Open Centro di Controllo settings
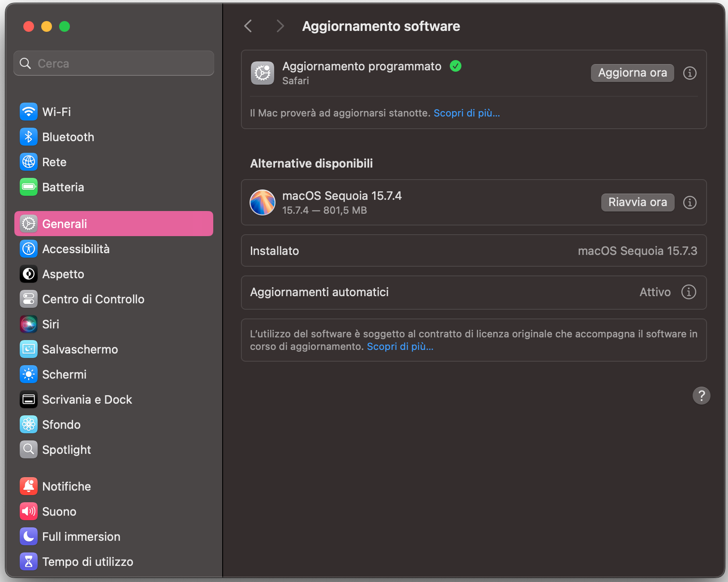Image resolution: width=728 pixels, height=582 pixels. (x=93, y=299)
